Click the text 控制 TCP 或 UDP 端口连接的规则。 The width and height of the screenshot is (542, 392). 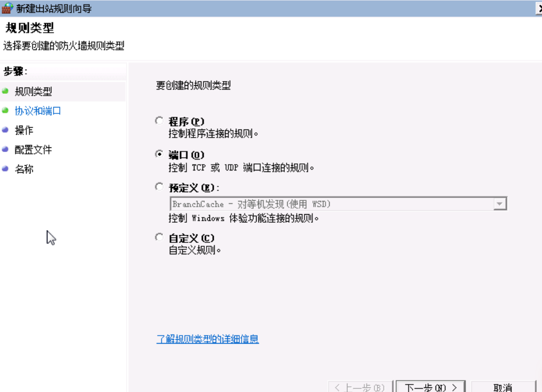tap(241, 168)
